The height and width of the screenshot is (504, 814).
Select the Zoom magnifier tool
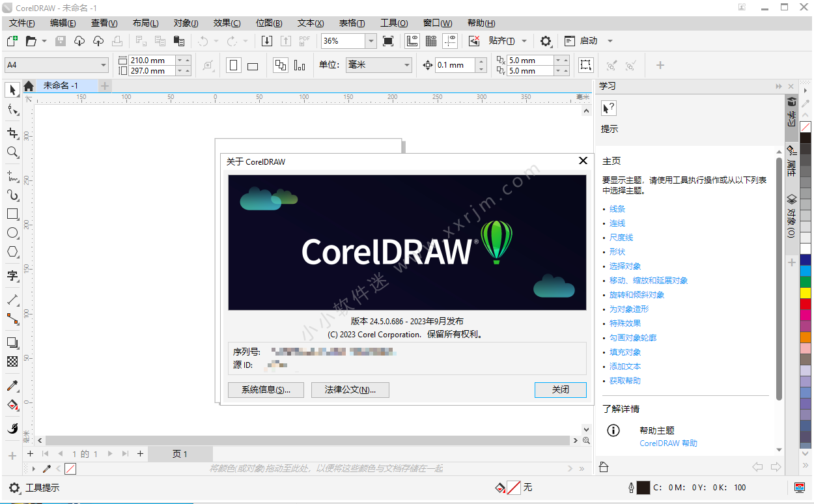pyautogui.click(x=12, y=152)
